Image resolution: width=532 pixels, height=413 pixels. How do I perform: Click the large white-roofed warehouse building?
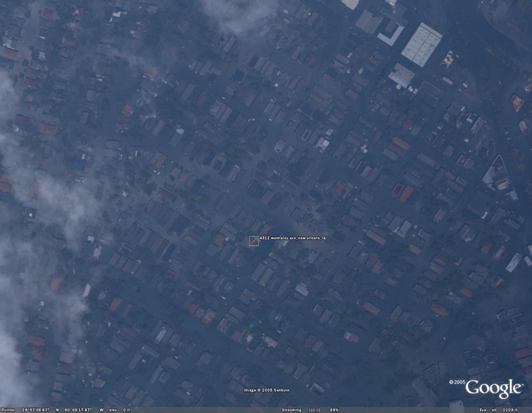coord(422,44)
